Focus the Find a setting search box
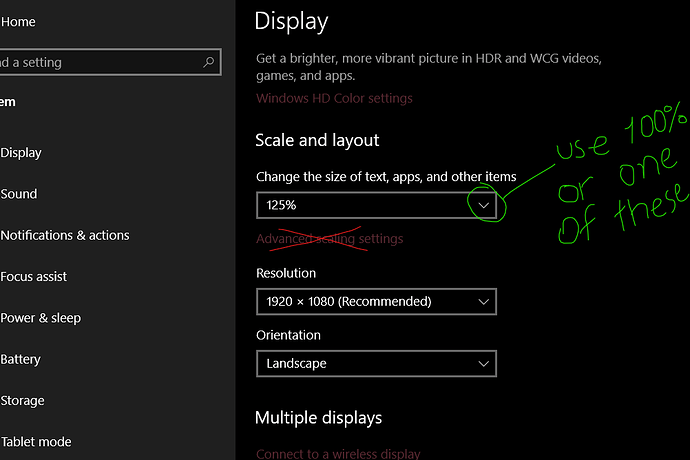 pos(110,62)
